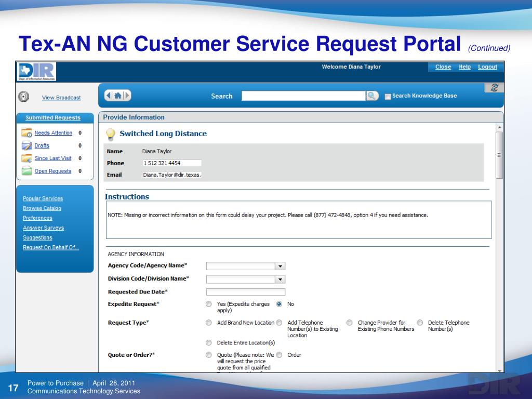Click the refresh icon in top corner
Image resolution: width=532 pixels, height=399 pixels.
coord(494,88)
